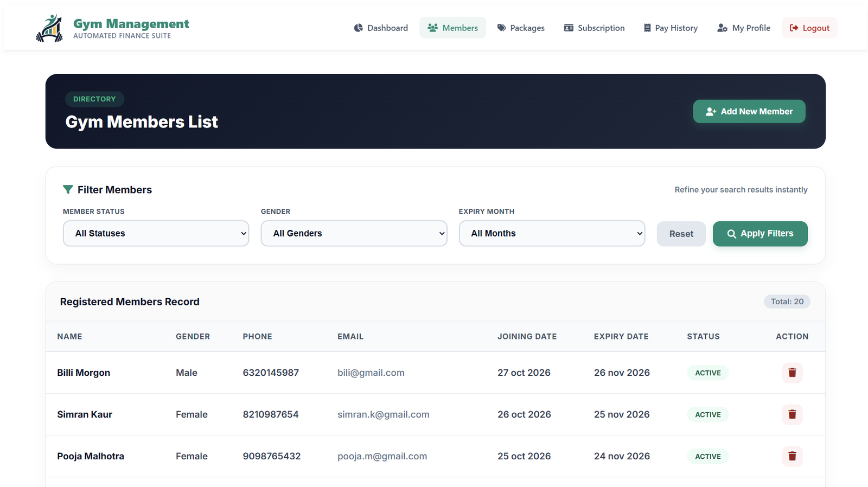Apply Filters to the members list
This screenshot has width=868, height=487.
tap(760, 234)
